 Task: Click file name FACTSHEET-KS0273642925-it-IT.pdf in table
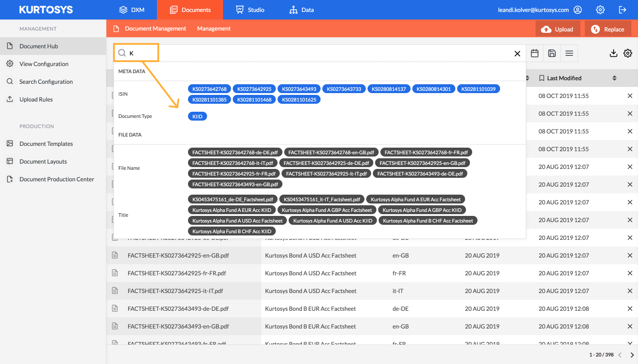click(175, 291)
